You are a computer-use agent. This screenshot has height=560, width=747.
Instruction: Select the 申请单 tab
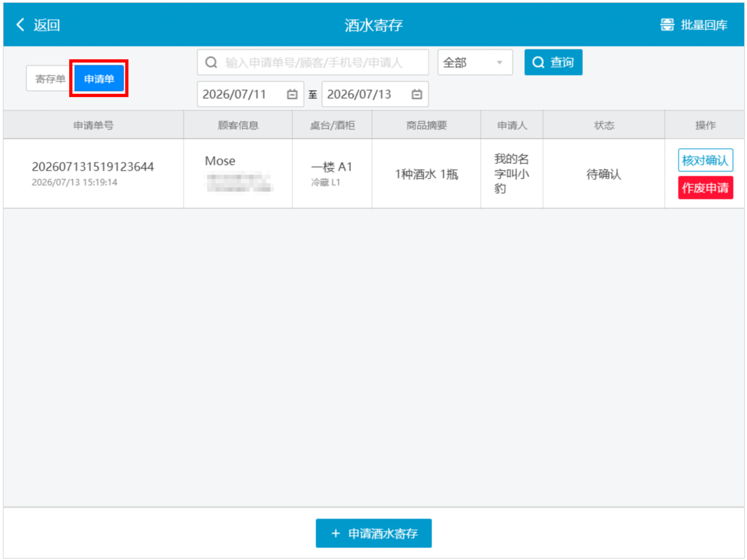[99, 79]
